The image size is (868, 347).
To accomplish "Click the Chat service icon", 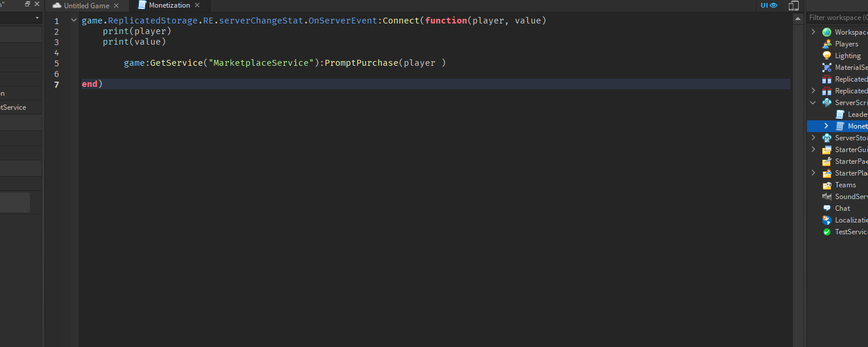I will 827,208.
